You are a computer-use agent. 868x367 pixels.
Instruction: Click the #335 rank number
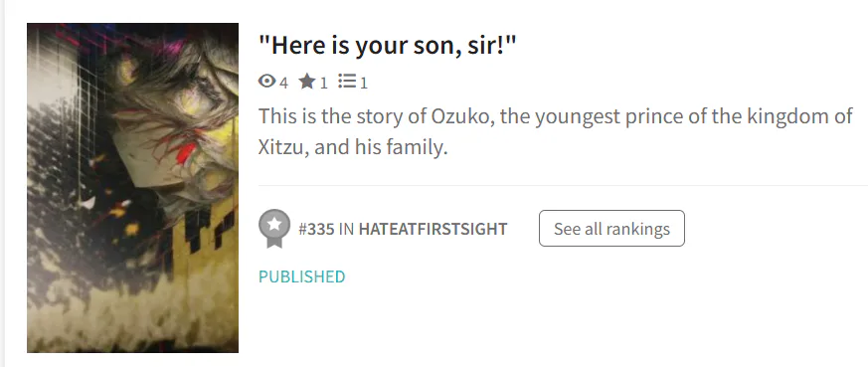[x=316, y=229]
